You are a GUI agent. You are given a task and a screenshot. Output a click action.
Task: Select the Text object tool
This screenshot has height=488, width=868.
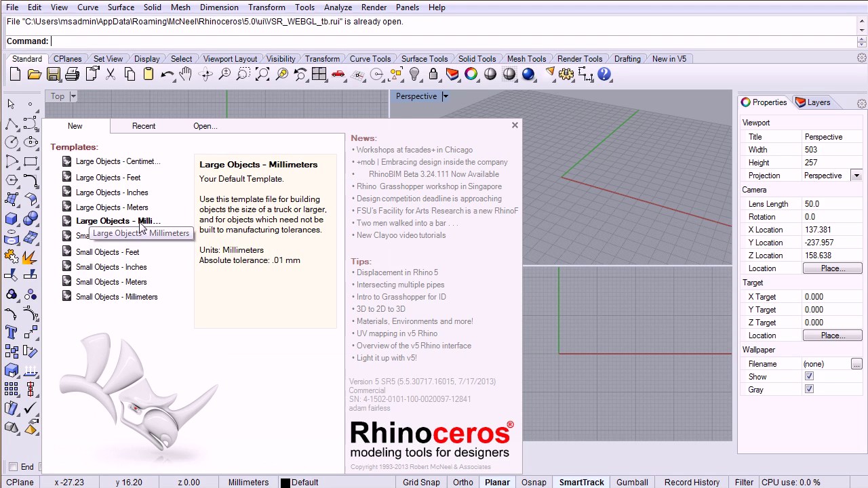click(x=12, y=332)
